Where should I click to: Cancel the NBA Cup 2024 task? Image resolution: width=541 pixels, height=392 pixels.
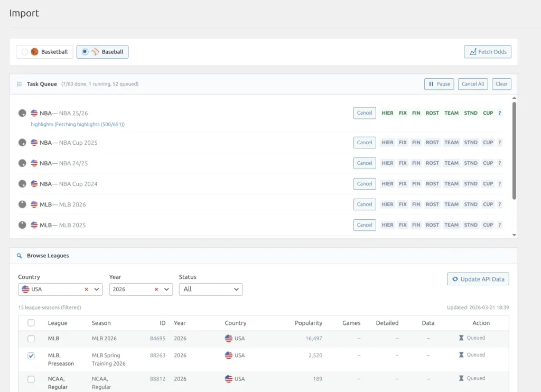coord(365,183)
